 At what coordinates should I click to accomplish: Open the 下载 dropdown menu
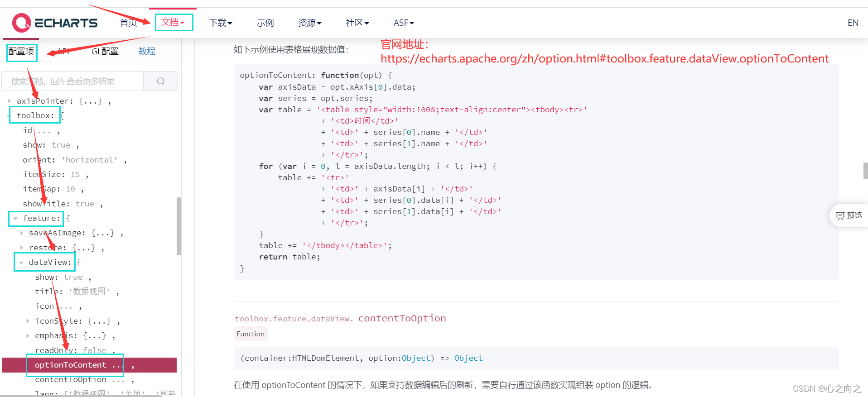pos(221,23)
